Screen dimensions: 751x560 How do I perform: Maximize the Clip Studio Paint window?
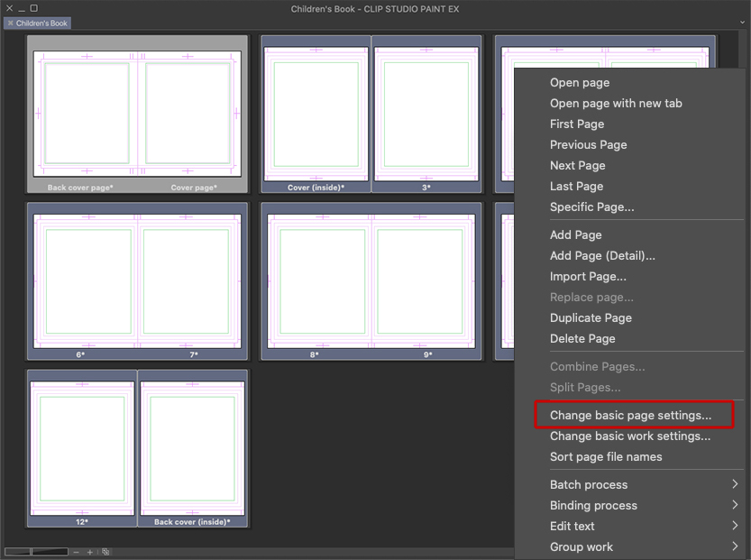click(x=34, y=8)
